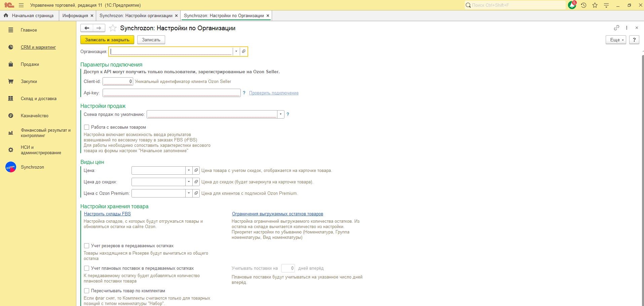
Task: Open Synchrozon section in sidebar
Action: (32, 167)
